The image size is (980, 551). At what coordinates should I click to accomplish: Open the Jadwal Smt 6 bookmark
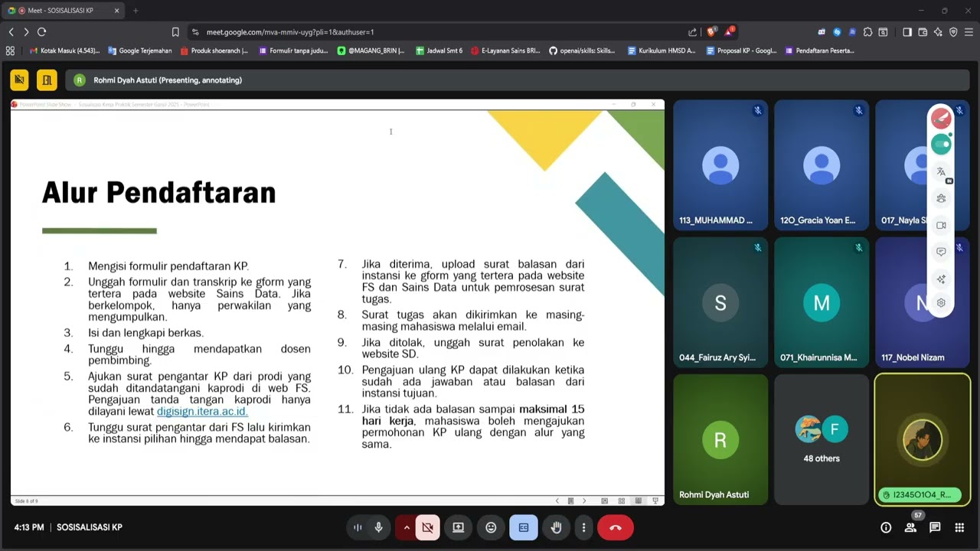(x=439, y=51)
